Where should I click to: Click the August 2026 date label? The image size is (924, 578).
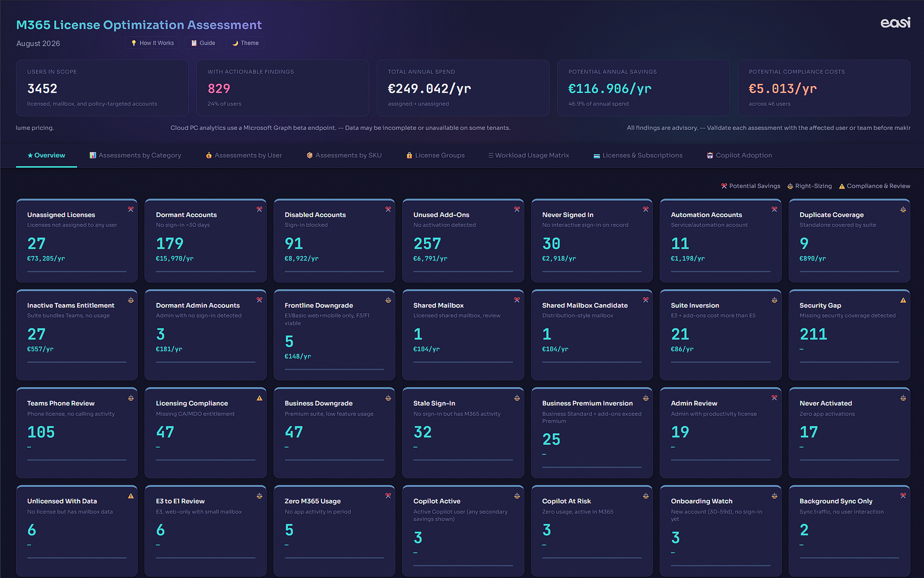click(x=38, y=43)
